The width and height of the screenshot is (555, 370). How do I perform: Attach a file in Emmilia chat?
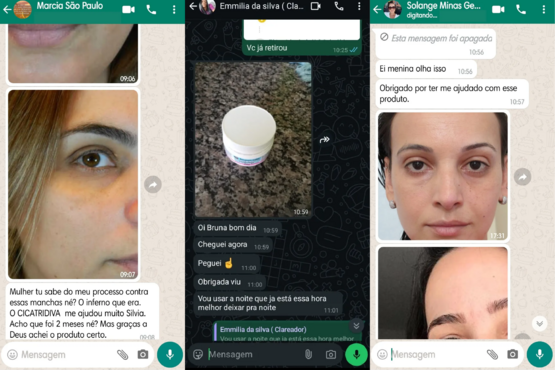click(308, 354)
